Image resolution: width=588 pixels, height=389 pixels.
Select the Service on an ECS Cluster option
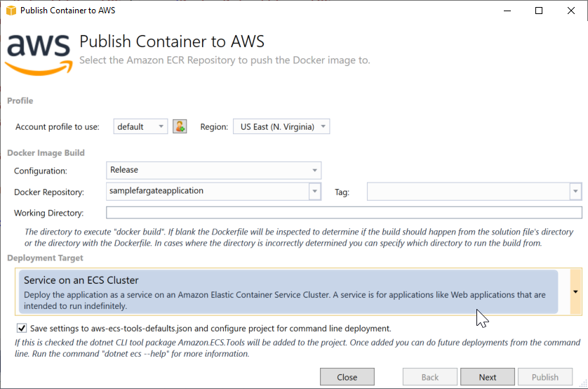(x=288, y=292)
